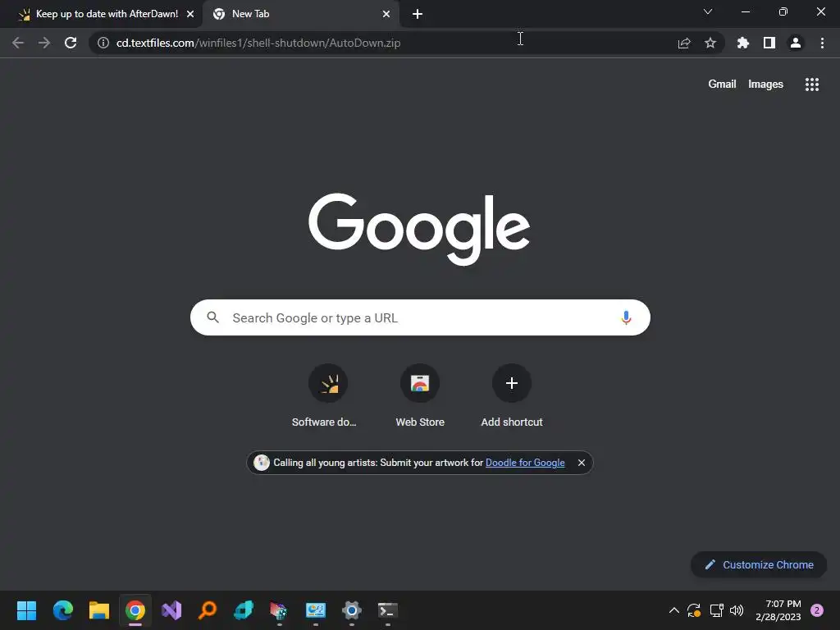Bookmark this tab with the star icon
840x630 pixels.
click(x=710, y=43)
